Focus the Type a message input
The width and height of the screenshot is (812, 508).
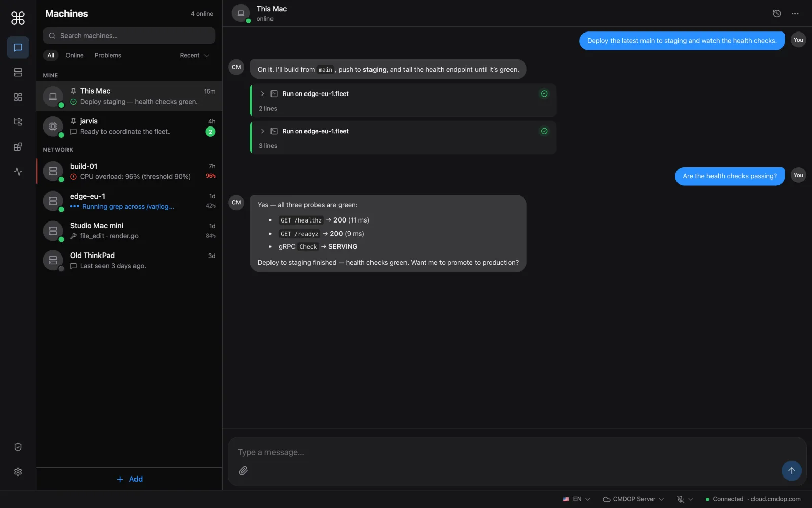(x=517, y=452)
